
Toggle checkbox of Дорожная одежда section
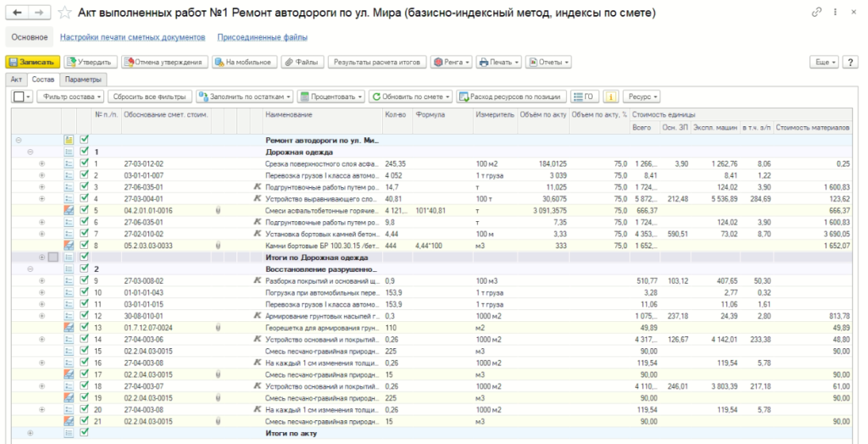coord(83,152)
